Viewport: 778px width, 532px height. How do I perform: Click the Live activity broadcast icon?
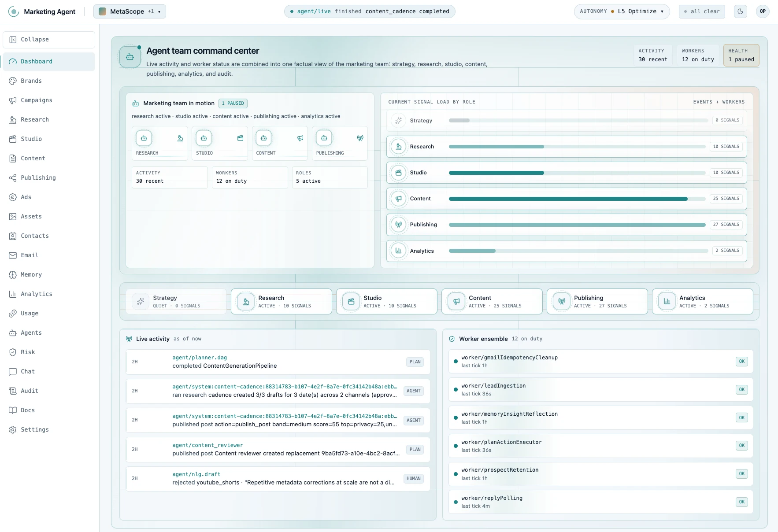[x=129, y=339]
